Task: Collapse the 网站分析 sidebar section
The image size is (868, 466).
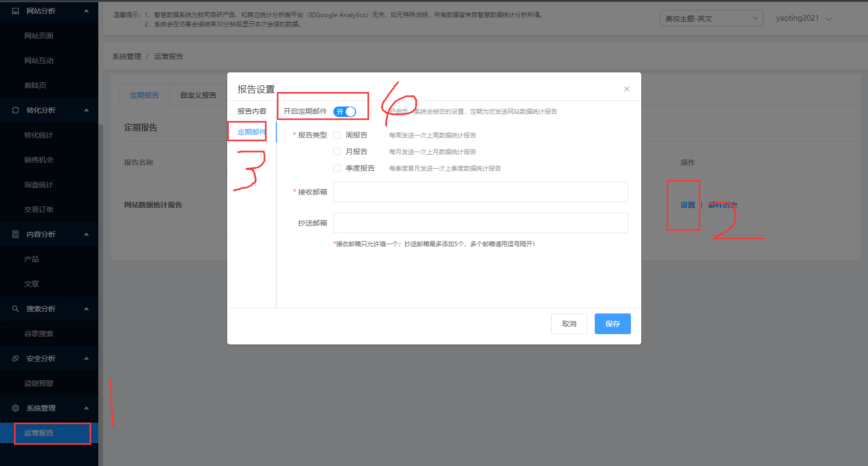Action: click(x=86, y=10)
